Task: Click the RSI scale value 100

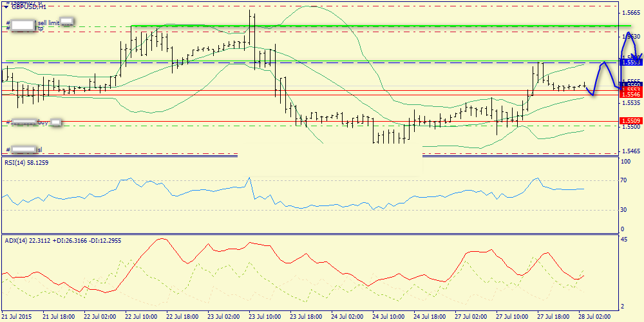Action: pyautogui.click(x=627, y=162)
